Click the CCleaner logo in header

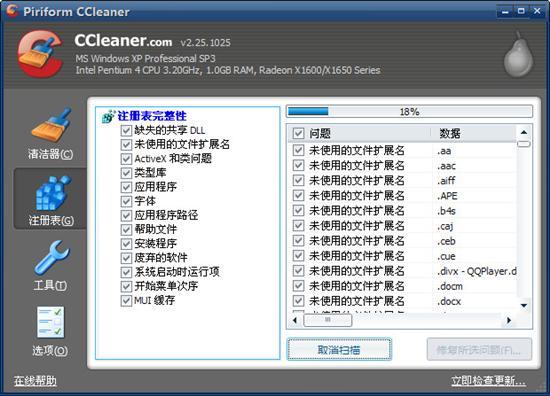[x=40, y=54]
